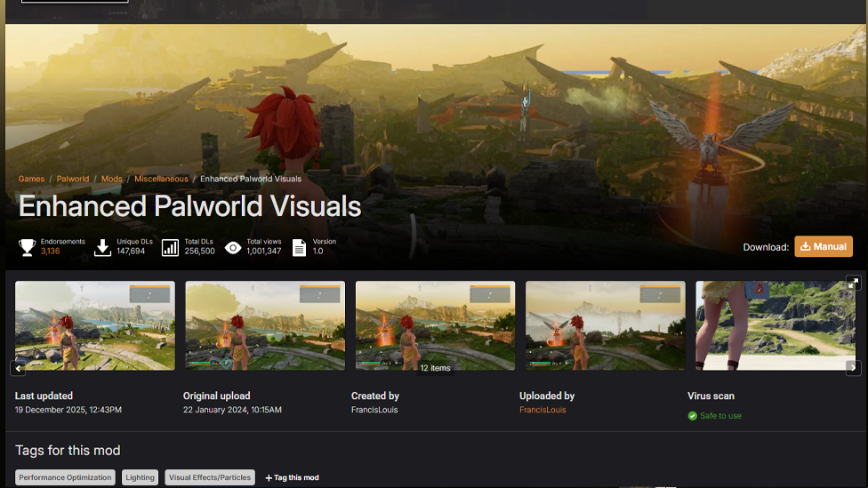Select the Performance Optimization tag
868x488 pixels.
[65, 477]
